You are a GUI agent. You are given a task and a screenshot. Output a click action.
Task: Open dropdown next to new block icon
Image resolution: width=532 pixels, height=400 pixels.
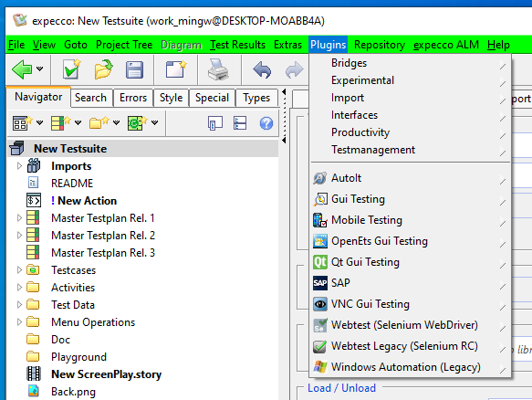coord(40,122)
